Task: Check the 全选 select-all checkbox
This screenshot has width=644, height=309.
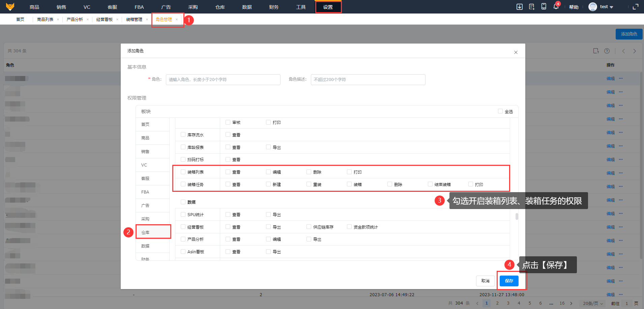Action: [500, 111]
